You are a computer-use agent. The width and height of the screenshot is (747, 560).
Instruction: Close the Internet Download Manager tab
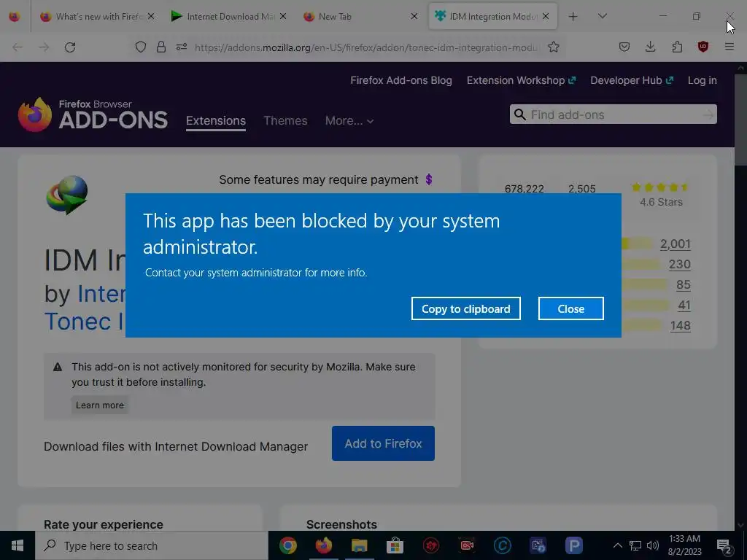click(x=283, y=16)
